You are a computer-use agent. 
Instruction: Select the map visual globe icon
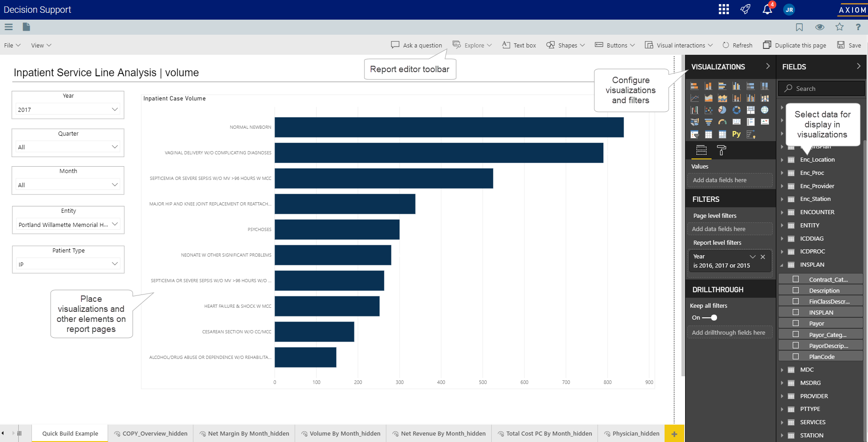point(764,110)
